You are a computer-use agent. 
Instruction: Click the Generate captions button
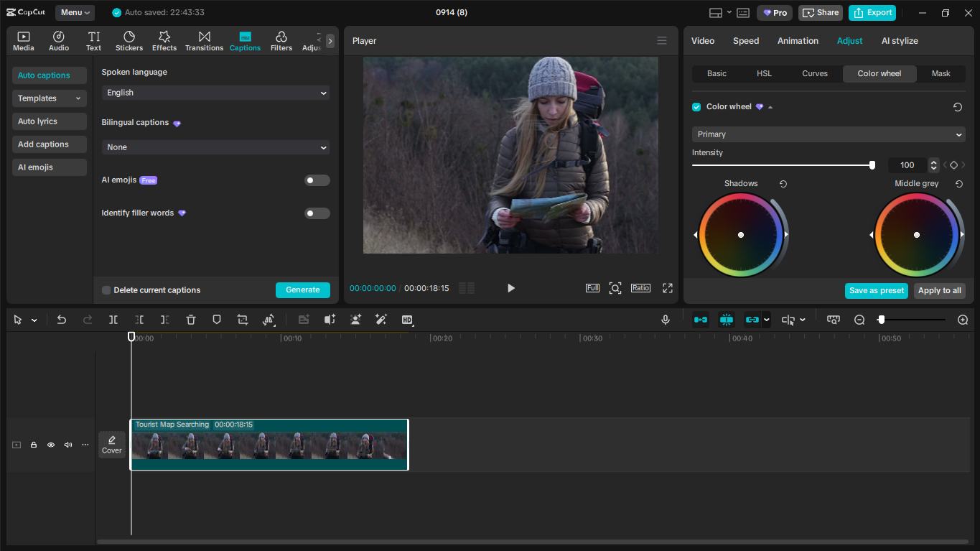[302, 290]
